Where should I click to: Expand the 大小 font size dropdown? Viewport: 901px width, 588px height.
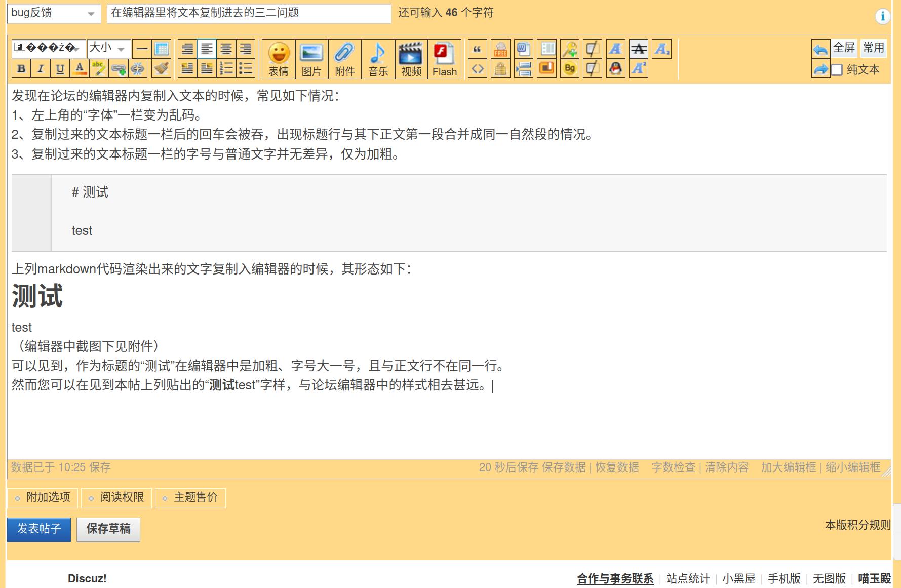tap(108, 49)
